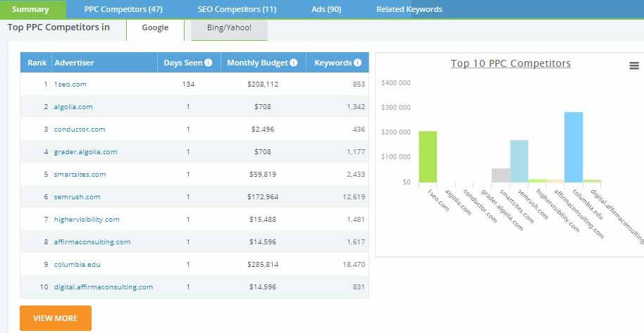The width and height of the screenshot is (644, 333).
Task: Open the columbia.edu advertiser link
Action: [x=78, y=265]
